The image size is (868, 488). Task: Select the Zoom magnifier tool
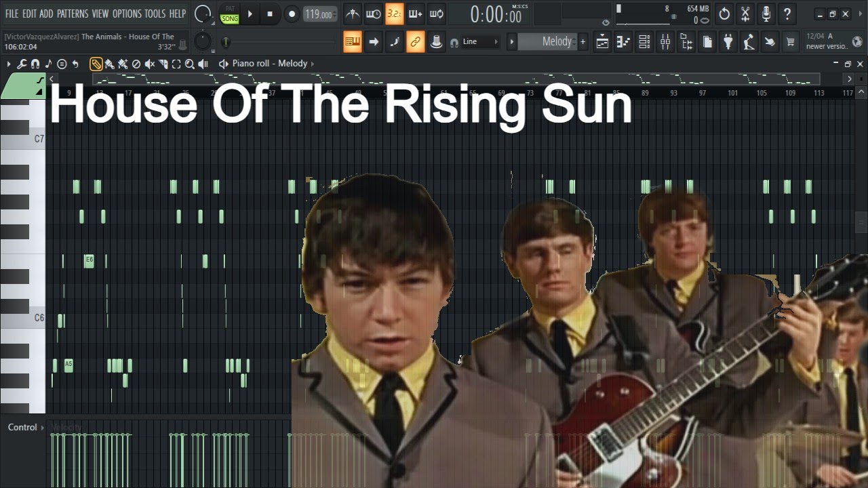(190, 64)
